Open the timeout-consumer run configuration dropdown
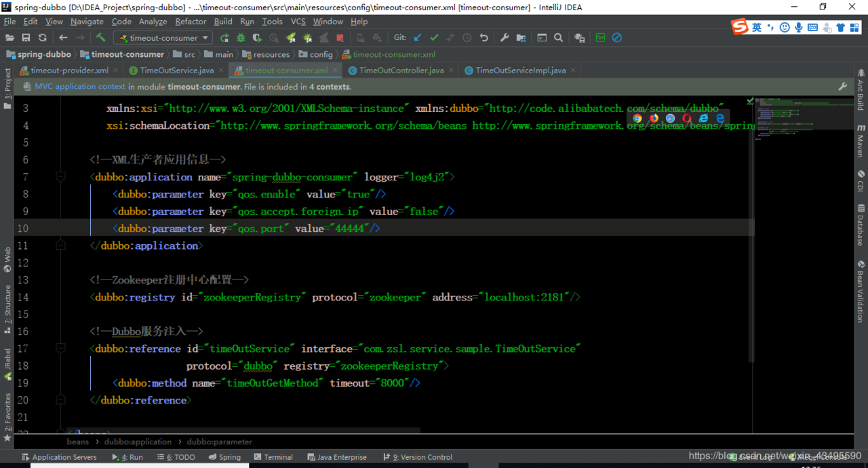The height and width of the screenshot is (468, 868). tap(163, 38)
